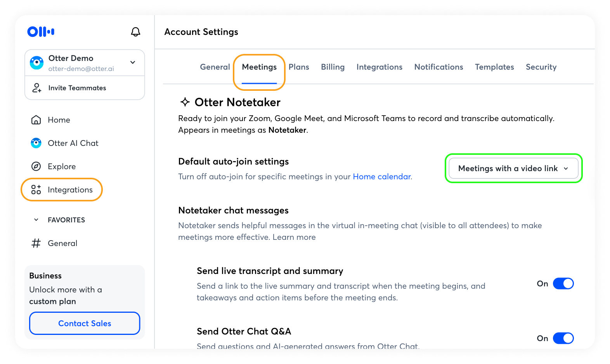Click the Explore compass icon
Screen dimensions: 610x364
tap(36, 166)
